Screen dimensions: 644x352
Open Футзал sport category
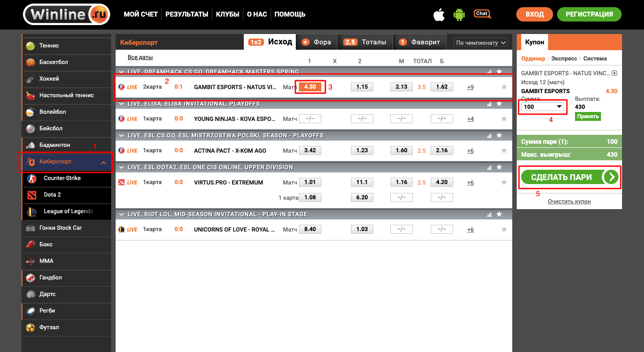click(66, 327)
